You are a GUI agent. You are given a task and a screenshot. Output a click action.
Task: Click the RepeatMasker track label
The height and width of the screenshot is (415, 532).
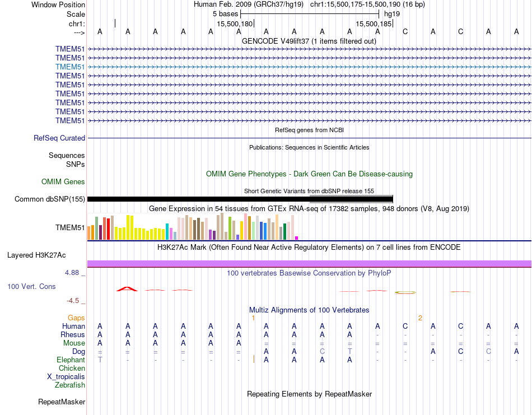tap(62, 402)
